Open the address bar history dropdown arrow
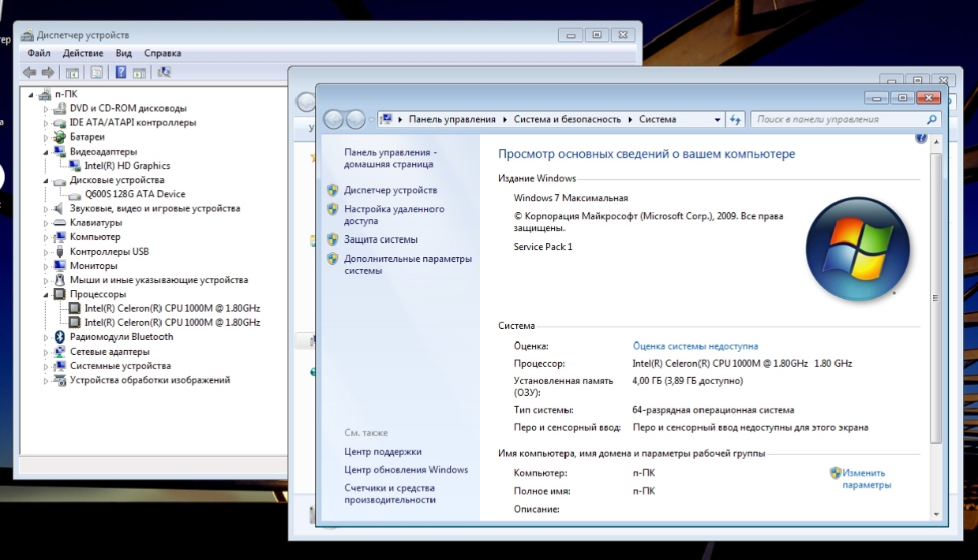The height and width of the screenshot is (560, 978). click(717, 120)
